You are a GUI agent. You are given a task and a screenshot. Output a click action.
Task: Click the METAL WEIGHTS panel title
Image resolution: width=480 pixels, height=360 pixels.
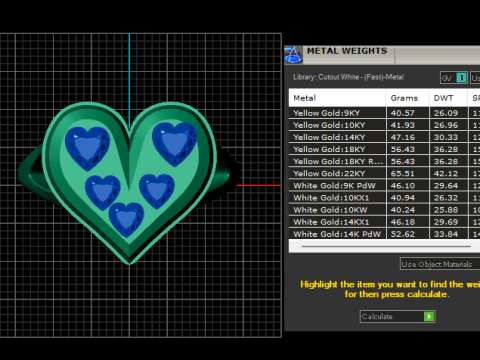point(347,51)
